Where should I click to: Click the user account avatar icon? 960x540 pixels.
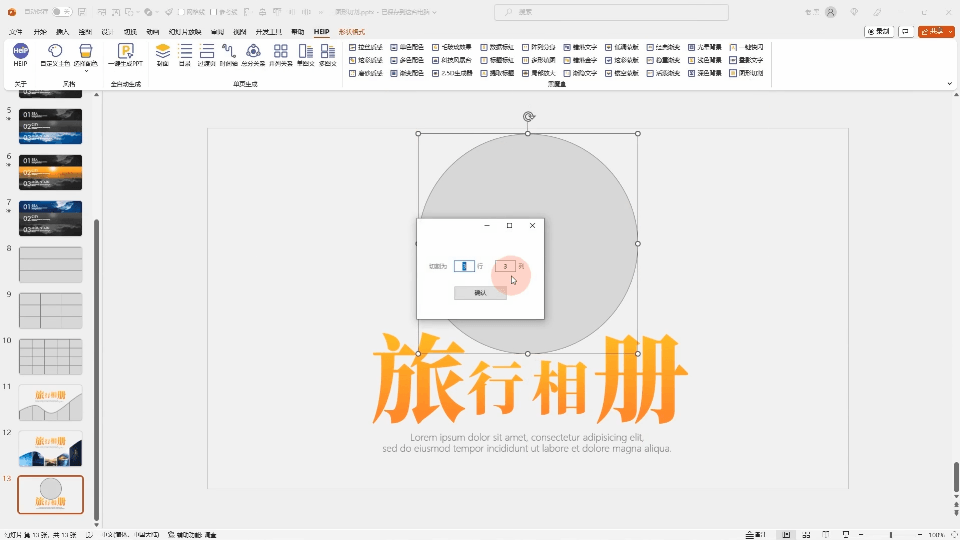pos(831,12)
